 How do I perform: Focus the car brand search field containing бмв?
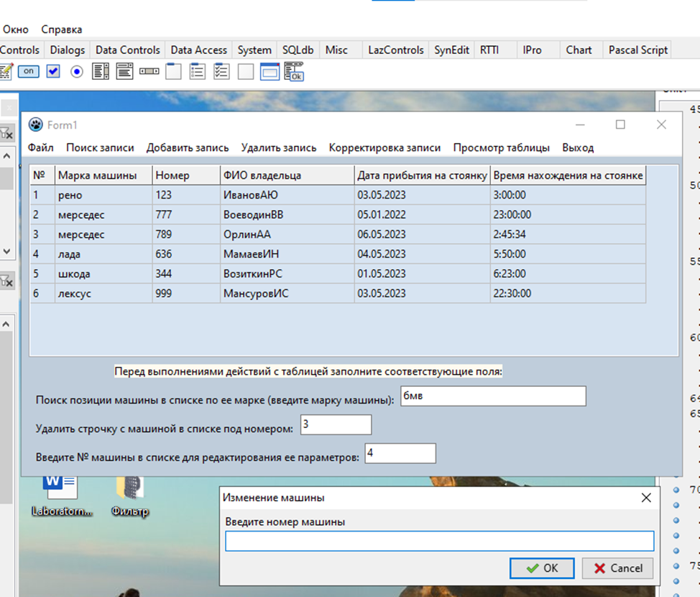point(492,396)
